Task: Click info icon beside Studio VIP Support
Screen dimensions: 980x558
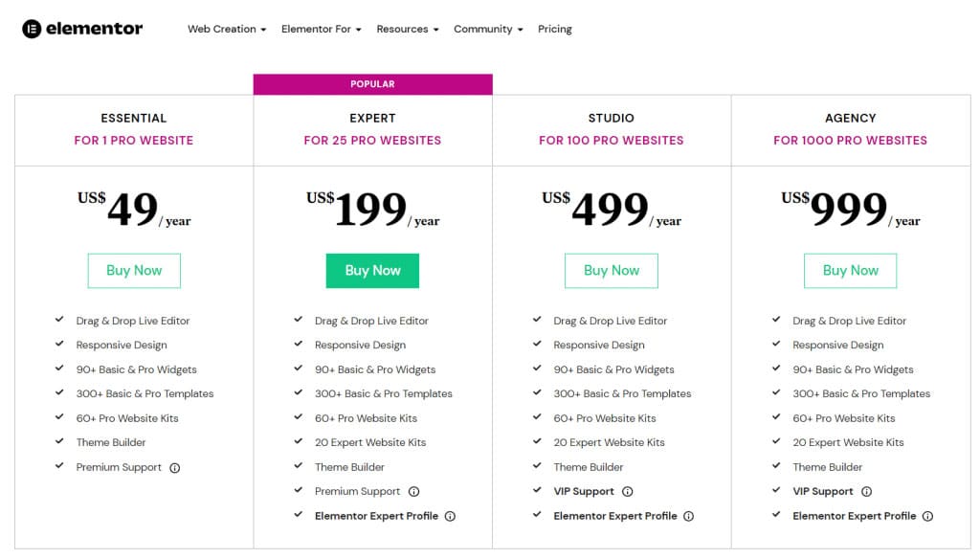Action: click(x=628, y=492)
